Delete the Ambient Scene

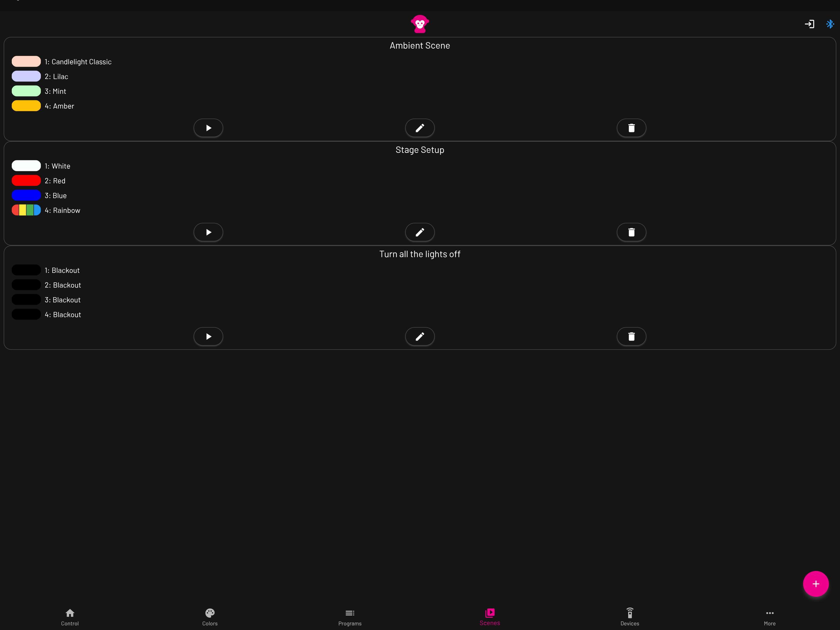point(631,128)
